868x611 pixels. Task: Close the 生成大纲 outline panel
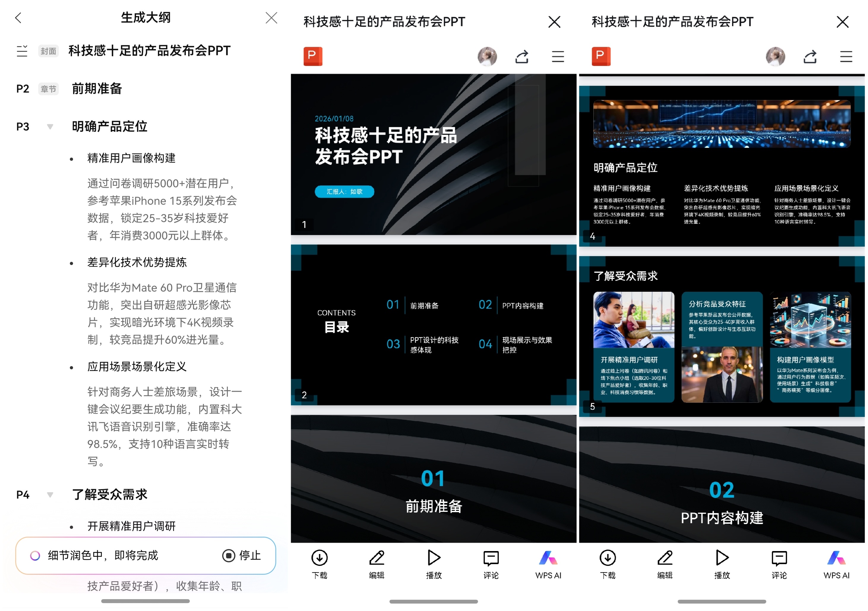[x=271, y=18]
